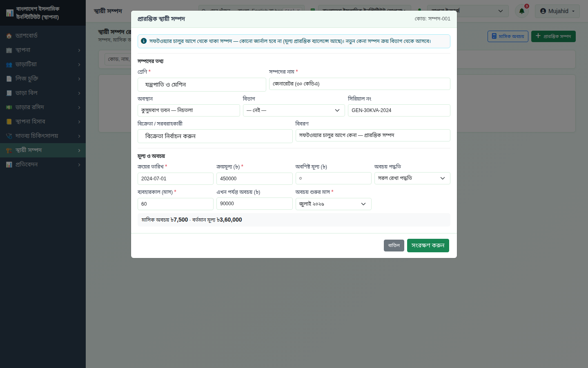Click the সংরক্ষণ করুন button
Image resolution: width=588 pixels, height=368 pixels.
point(428,245)
